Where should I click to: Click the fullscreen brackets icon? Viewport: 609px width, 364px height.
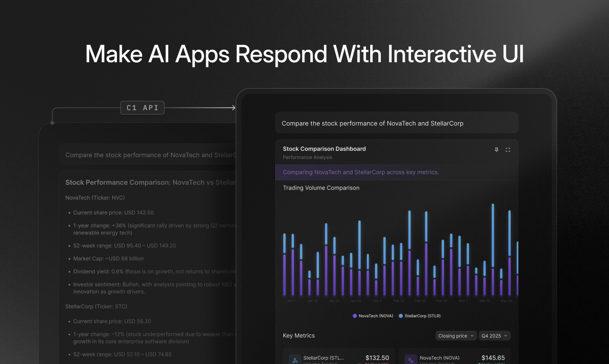click(x=508, y=150)
